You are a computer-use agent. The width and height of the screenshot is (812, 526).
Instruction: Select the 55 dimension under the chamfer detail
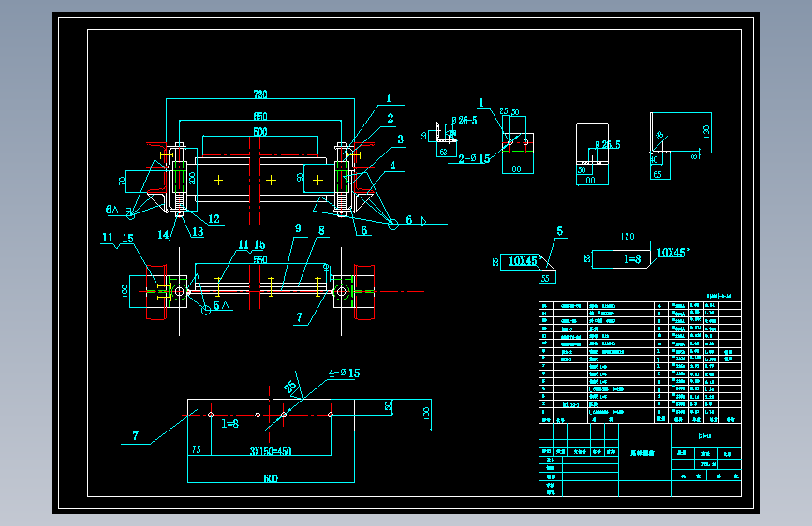[x=545, y=279]
